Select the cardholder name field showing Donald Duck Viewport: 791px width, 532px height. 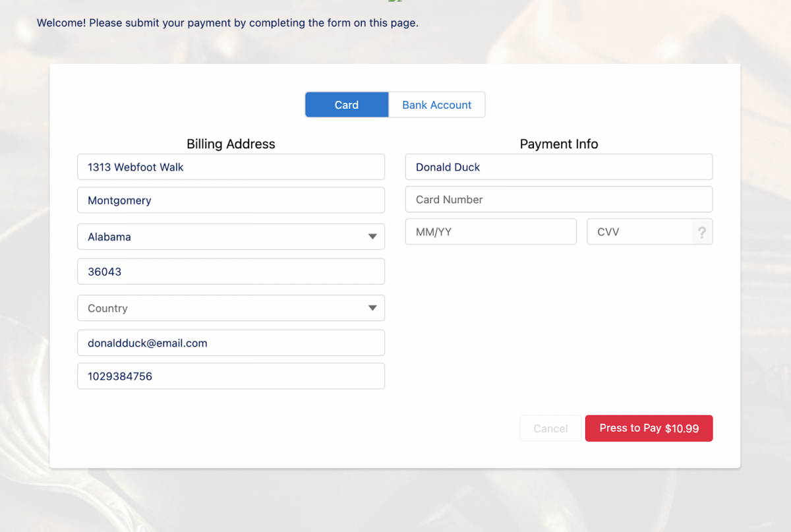point(559,167)
